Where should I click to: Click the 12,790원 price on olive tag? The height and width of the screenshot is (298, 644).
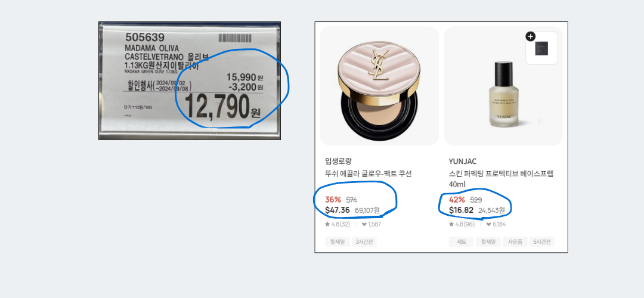tap(222, 107)
